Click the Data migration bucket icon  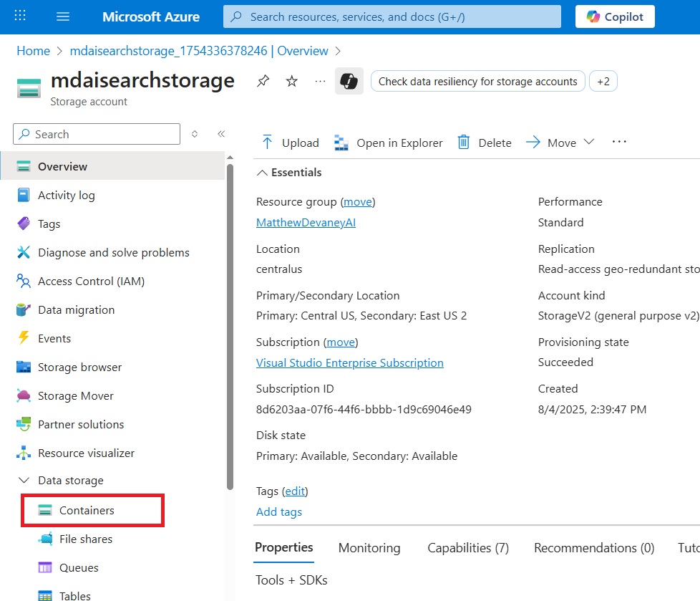[23, 309]
